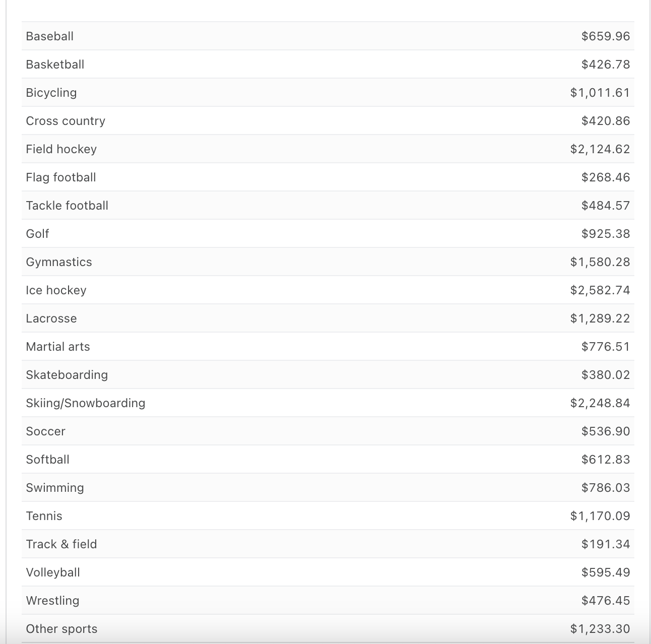
Task: Select the Soccer amount $536.90
Action: click(x=606, y=431)
